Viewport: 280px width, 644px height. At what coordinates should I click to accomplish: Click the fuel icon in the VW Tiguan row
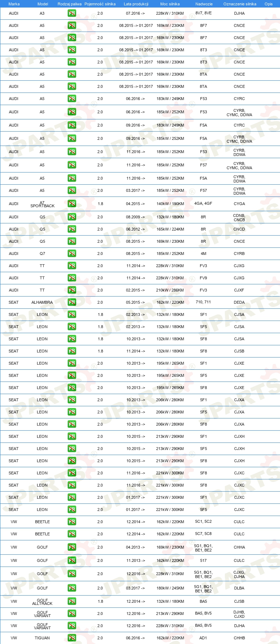(x=72, y=638)
